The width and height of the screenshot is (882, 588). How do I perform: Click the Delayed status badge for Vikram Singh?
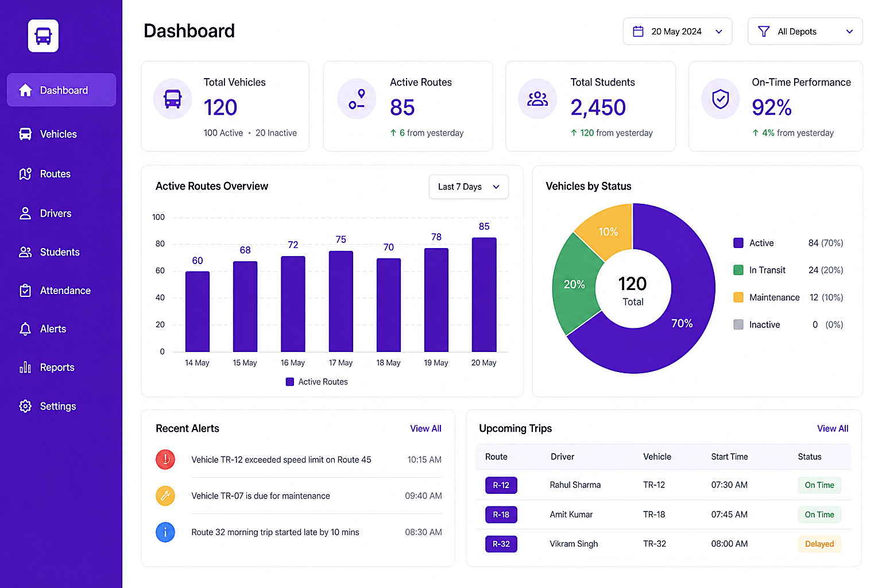(x=819, y=544)
